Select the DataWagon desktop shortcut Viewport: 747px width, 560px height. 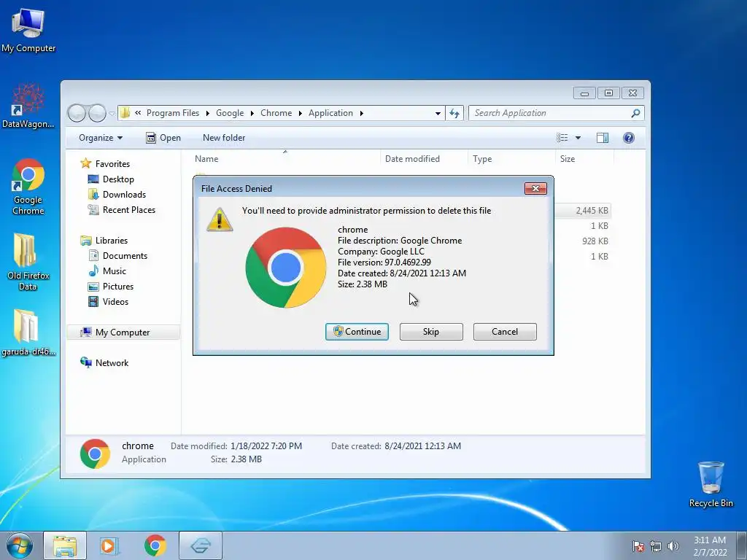[28, 106]
